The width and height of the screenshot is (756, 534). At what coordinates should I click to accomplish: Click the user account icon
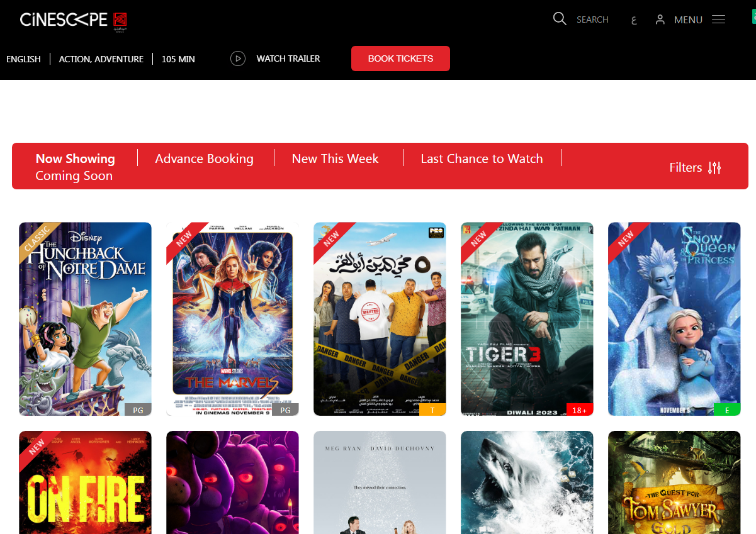point(660,19)
